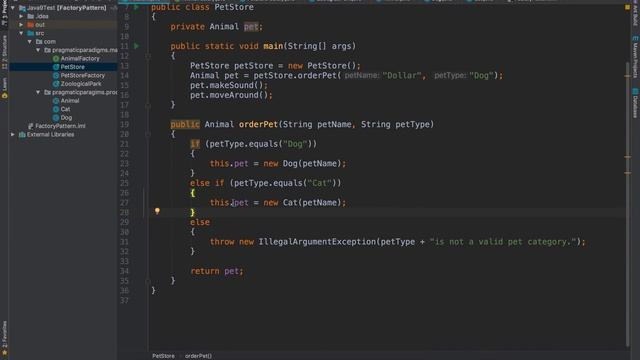This screenshot has width=640, height=360.
Task: Run the PetStore class from gutter arrow
Action: tap(136, 7)
